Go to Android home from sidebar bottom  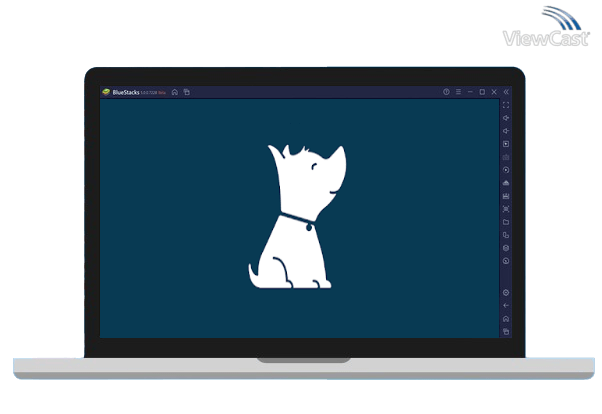(x=506, y=318)
